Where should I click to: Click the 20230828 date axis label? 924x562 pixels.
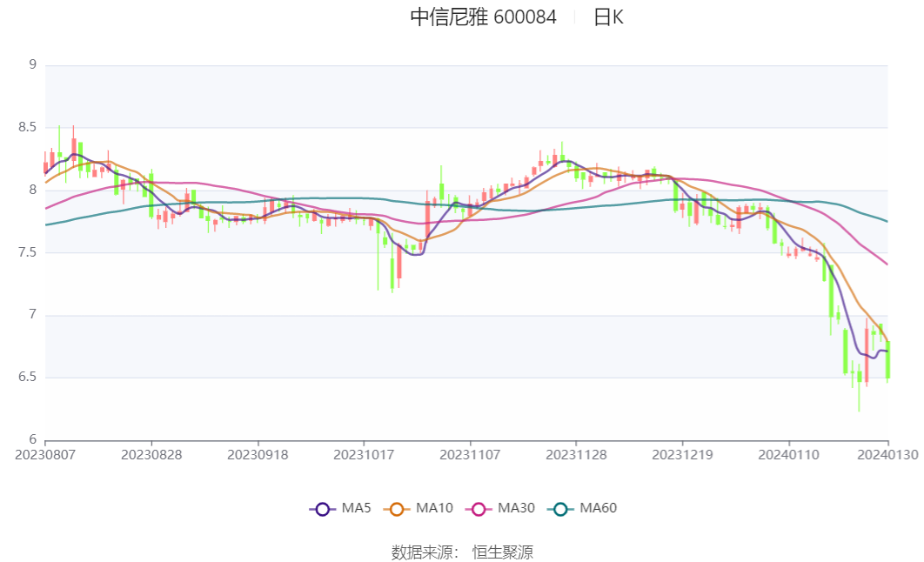tap(151, 455)
